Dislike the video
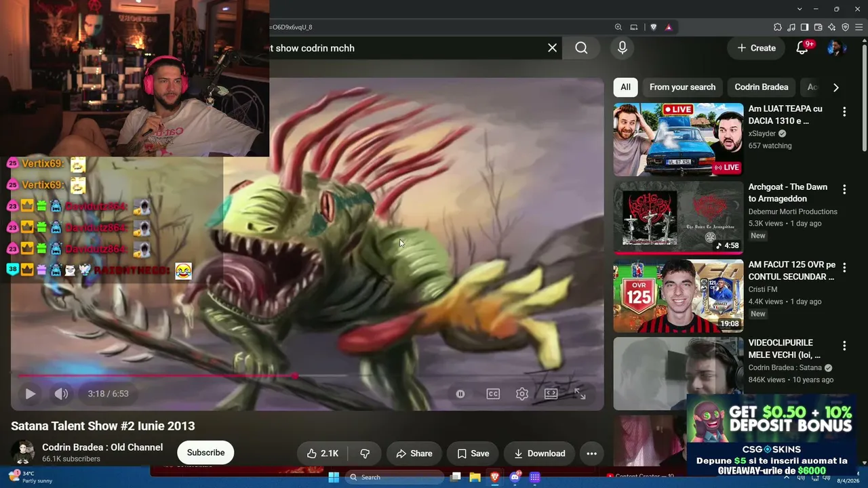This screenshot has height=488, width=868. (365, 453)
